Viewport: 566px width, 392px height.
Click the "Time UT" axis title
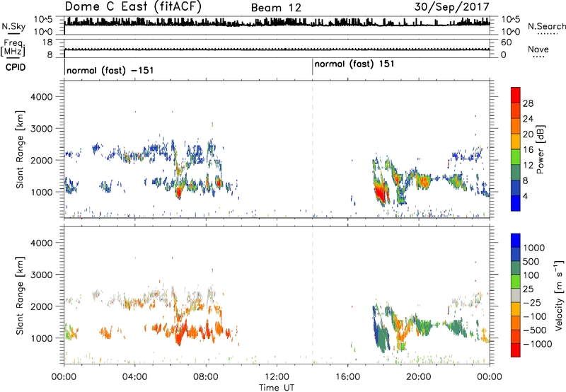tap(277, 388)
